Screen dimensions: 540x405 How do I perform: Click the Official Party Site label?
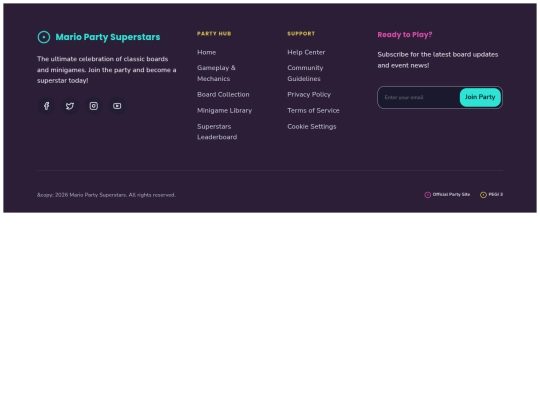[451, 195]
